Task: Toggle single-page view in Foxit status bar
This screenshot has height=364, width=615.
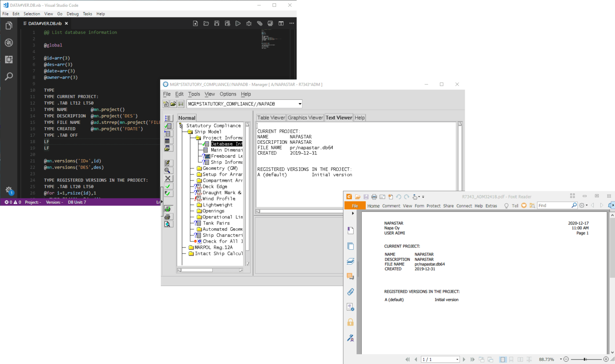Action: (x=503, y=359)
